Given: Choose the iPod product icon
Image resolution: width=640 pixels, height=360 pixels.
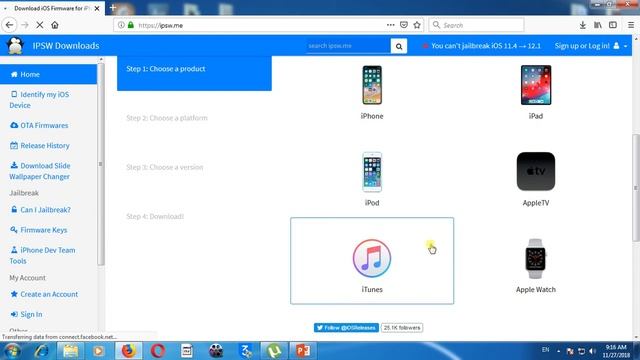Looking at the screenshot, I should pyautogui.click(x=372, y=172).
